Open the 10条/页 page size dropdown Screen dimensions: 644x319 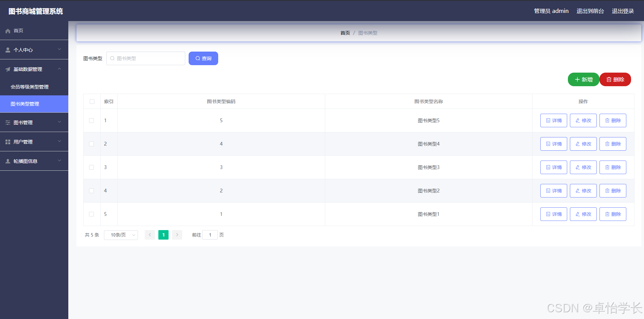click(121, 235)
